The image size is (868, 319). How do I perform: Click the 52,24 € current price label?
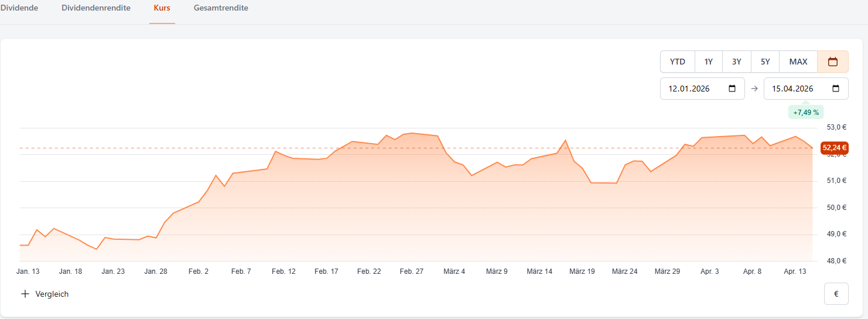tap(834, 148)
